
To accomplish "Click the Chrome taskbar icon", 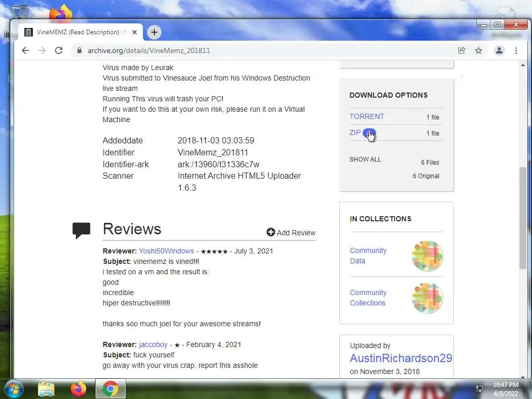I will [111, 389].
